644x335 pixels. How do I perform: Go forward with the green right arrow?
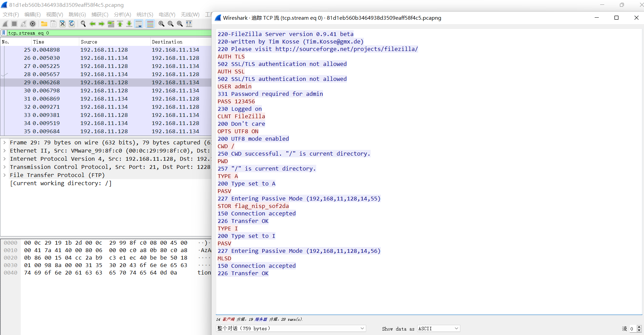(x=102, y=24)
